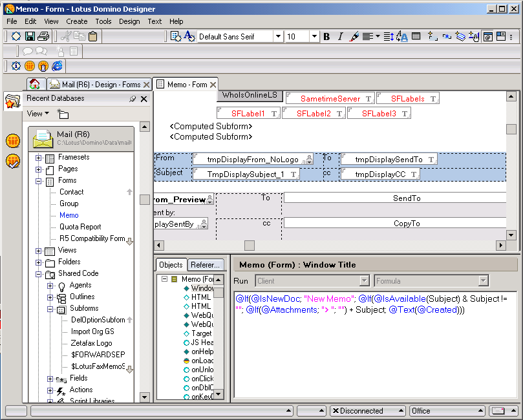
Task: Pin the Recent Databases panel
Action: 133,99
